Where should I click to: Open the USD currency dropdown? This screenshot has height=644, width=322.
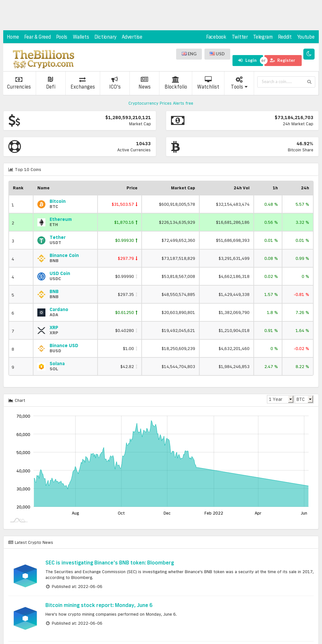pyautogui.click(x=217, y=54)
